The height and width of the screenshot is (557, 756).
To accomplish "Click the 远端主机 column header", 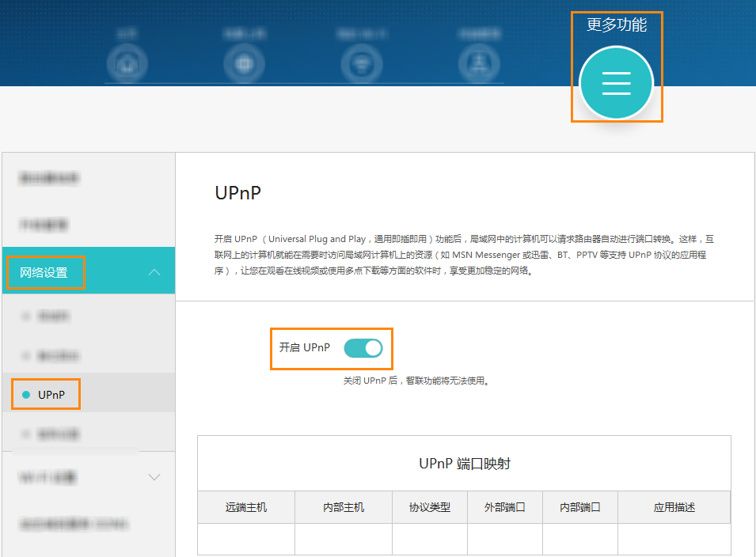I will point(246,507).
